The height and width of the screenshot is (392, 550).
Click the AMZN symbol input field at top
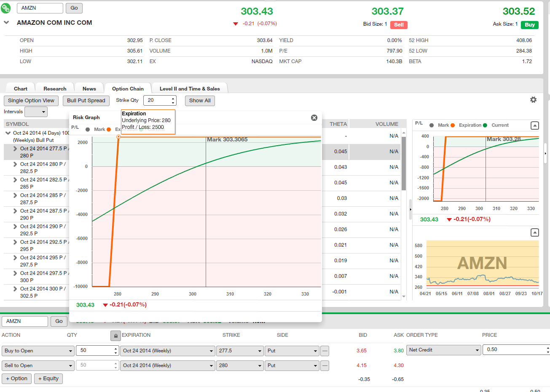click(40, 8)
